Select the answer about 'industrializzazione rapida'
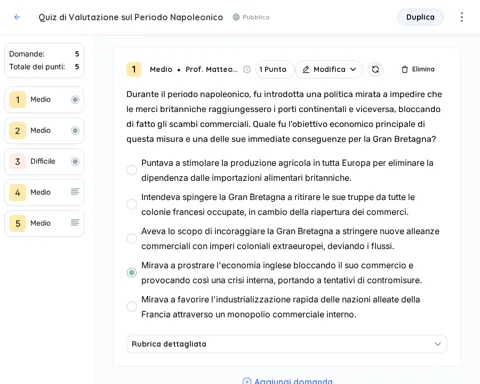 (x=132, y=307)
